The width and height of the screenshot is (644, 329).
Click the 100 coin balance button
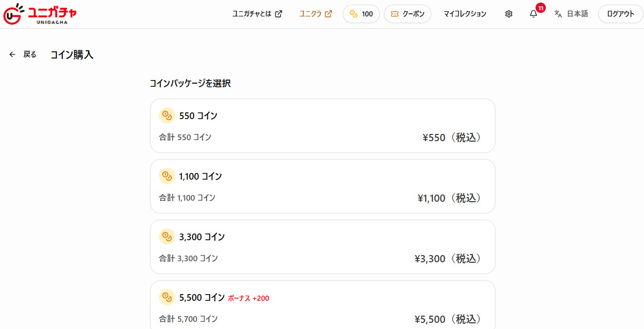click(x=361, y=14)
